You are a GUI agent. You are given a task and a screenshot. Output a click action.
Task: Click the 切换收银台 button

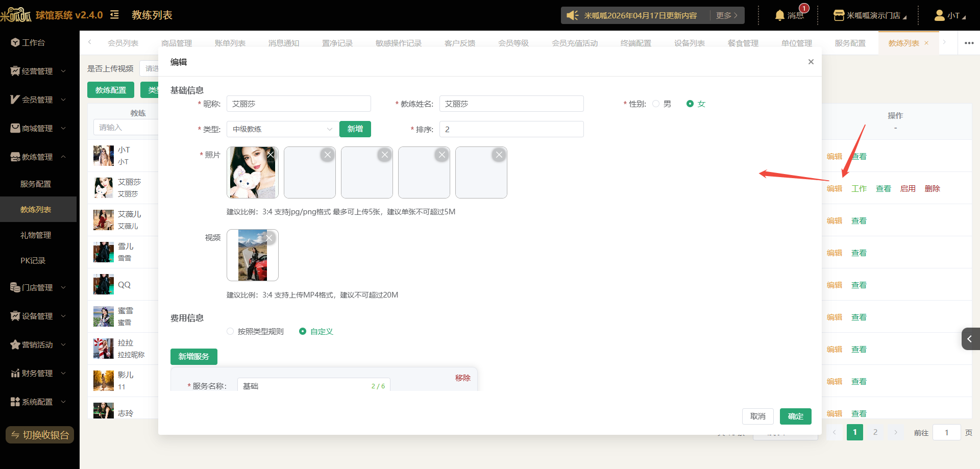pyautogui.click(x=40, y=435)
